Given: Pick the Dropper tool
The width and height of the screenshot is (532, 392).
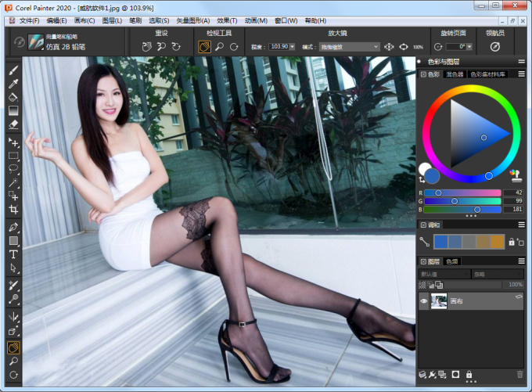Looking at the screenshot, I should tap(13, 84).
